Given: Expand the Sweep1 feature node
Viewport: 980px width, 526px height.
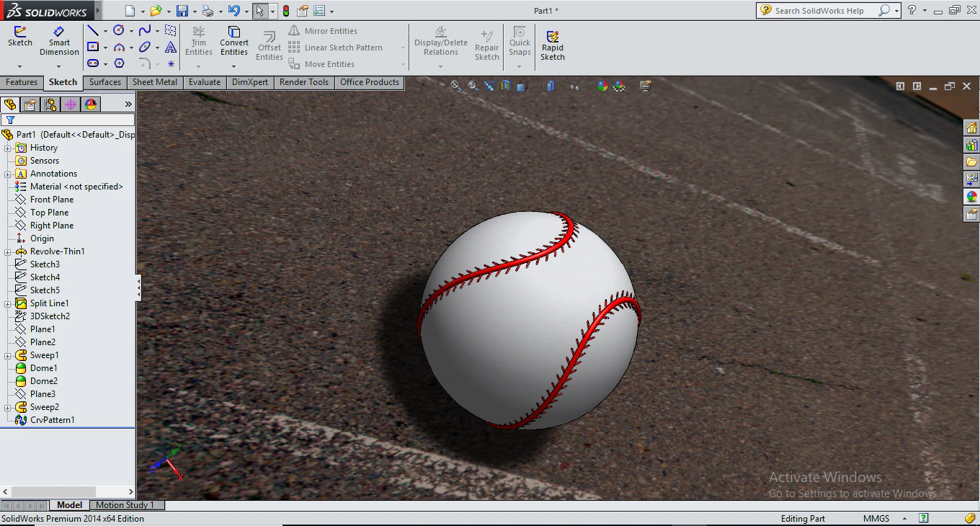Looking at the screenshot, I should 8,355.
